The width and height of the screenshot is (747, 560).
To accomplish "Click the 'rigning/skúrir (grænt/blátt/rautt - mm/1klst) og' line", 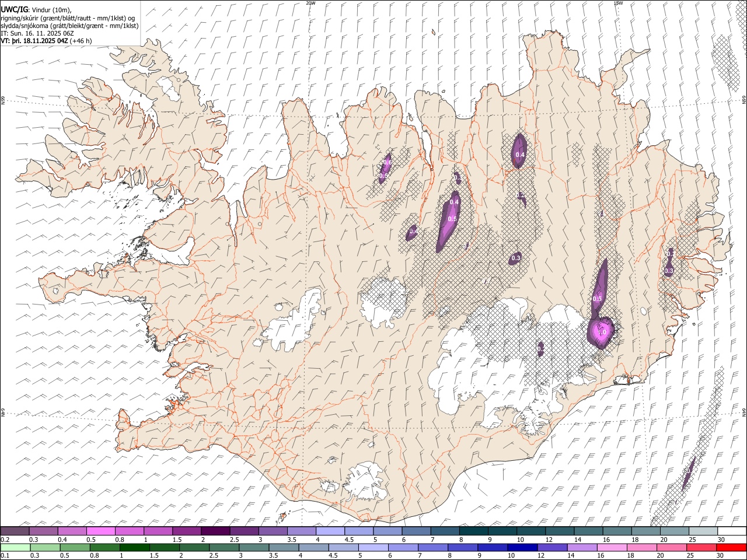I will point(68,18).
